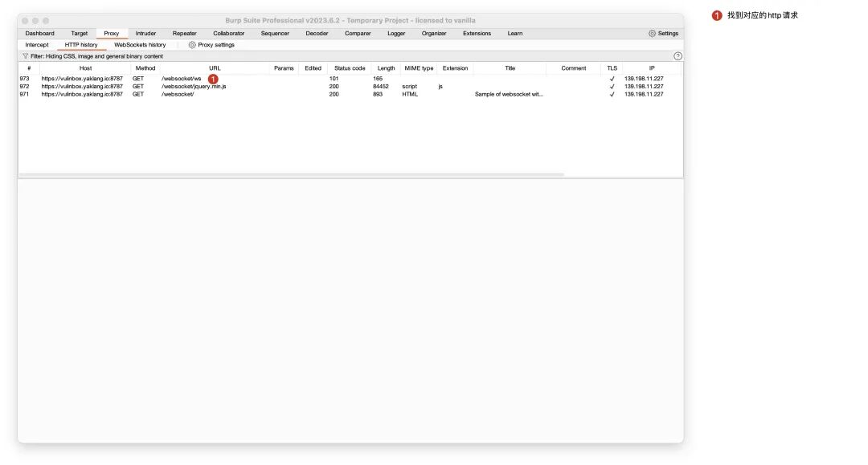
Task: Sort by the Edited column header
Action: coord(313,68)
